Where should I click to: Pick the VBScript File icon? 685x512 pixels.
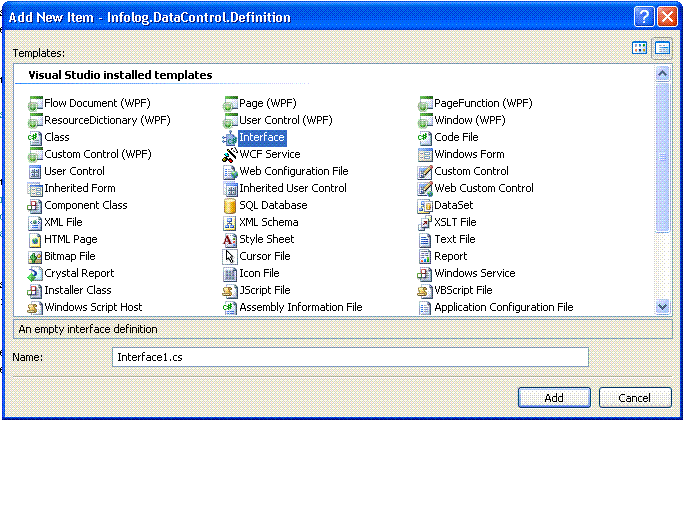(x=425, y=291)
